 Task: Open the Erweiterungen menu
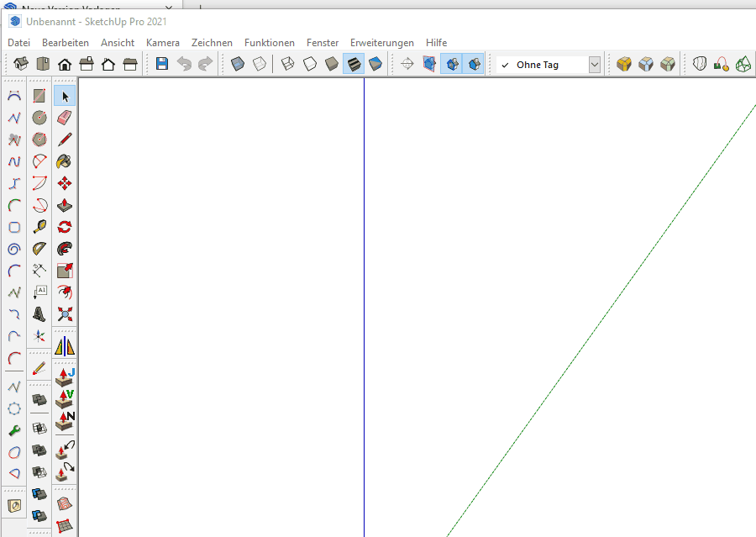pyautogui.click(x=381, y=43)
